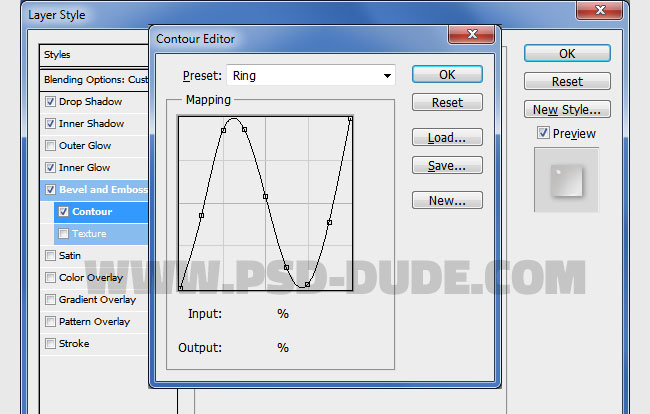Select the bottom-left curve point
Screen dimensions: 650x414
pos(181,288)
